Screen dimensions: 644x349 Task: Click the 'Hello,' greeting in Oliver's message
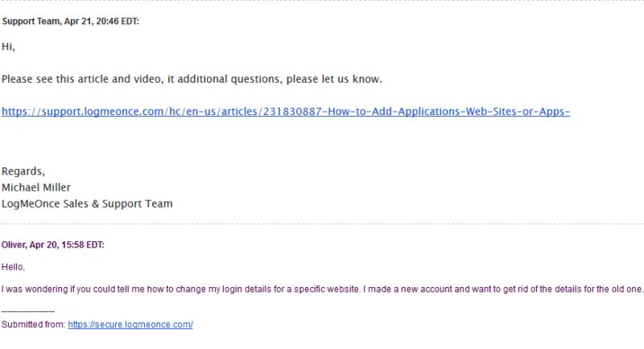13,267
